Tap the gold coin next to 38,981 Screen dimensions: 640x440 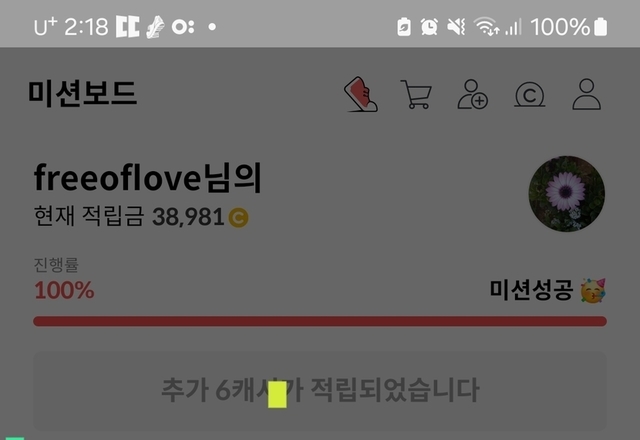238,217
